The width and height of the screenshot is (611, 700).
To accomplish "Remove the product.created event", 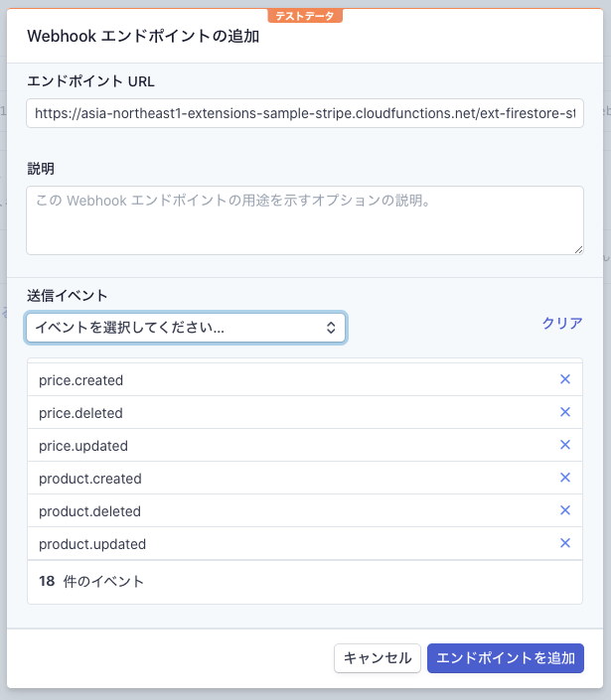I will tap(565, 478).
